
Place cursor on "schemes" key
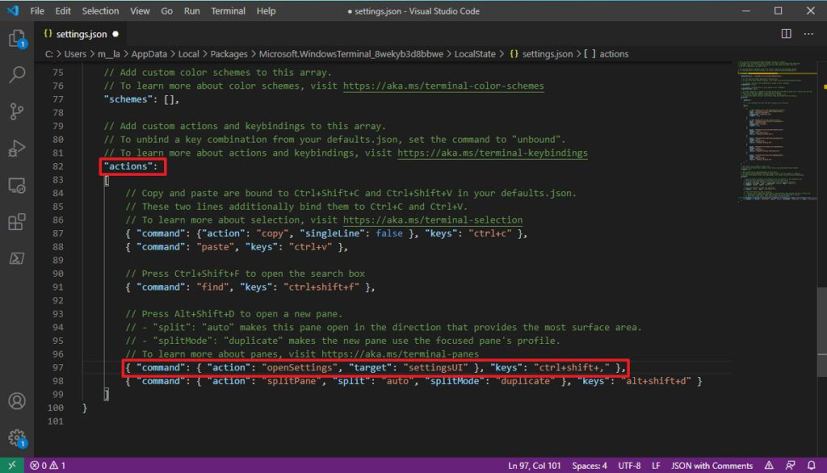(129, 99)
